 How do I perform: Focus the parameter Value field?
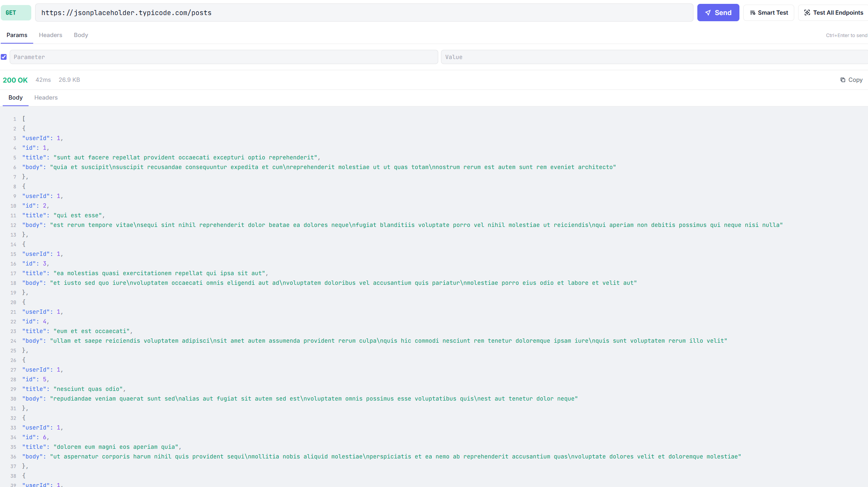tap(654, 57)
